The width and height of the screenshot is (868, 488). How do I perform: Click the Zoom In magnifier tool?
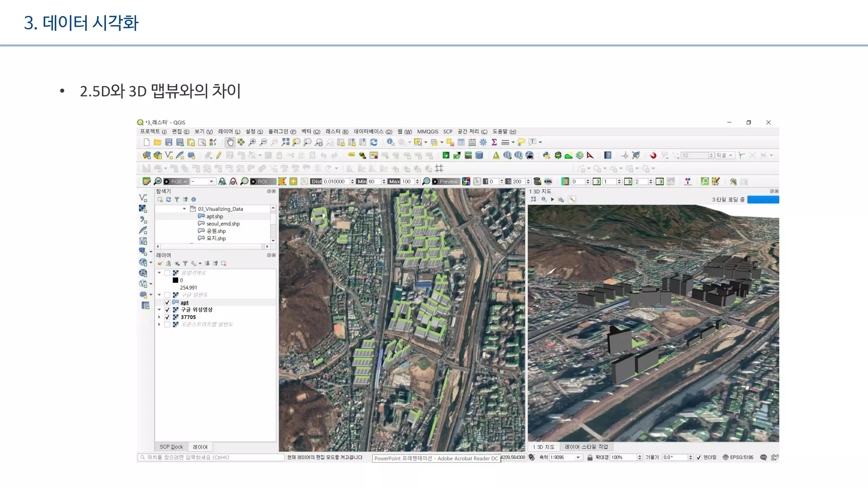click(252, 142)
